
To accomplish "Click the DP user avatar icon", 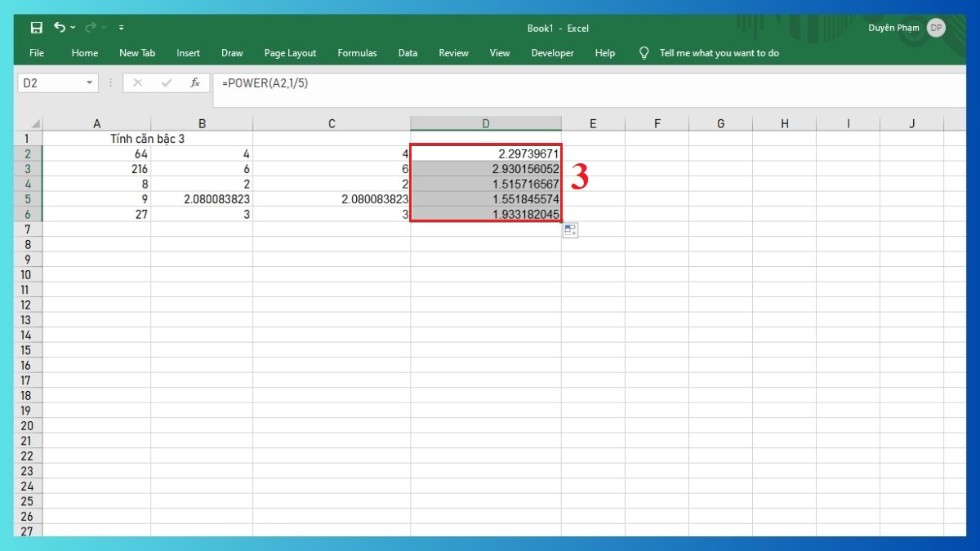I will pyautogui.click(x=936, y=27).
